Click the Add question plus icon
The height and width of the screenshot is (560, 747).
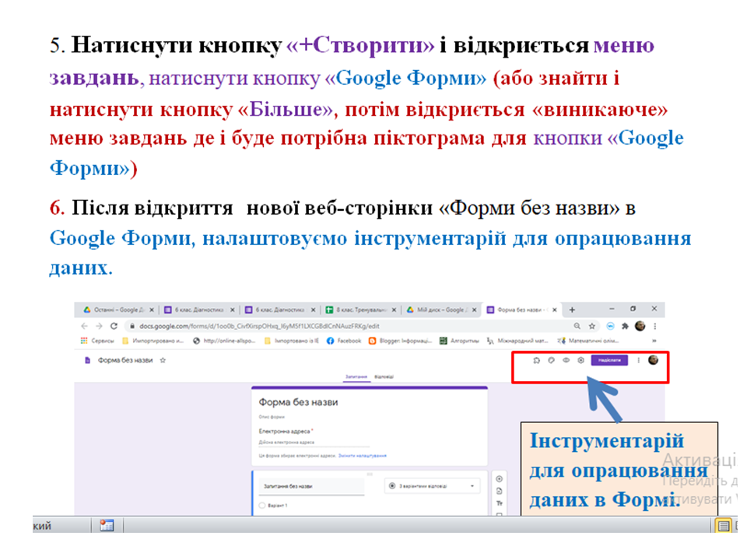click(x=500, y=478)
